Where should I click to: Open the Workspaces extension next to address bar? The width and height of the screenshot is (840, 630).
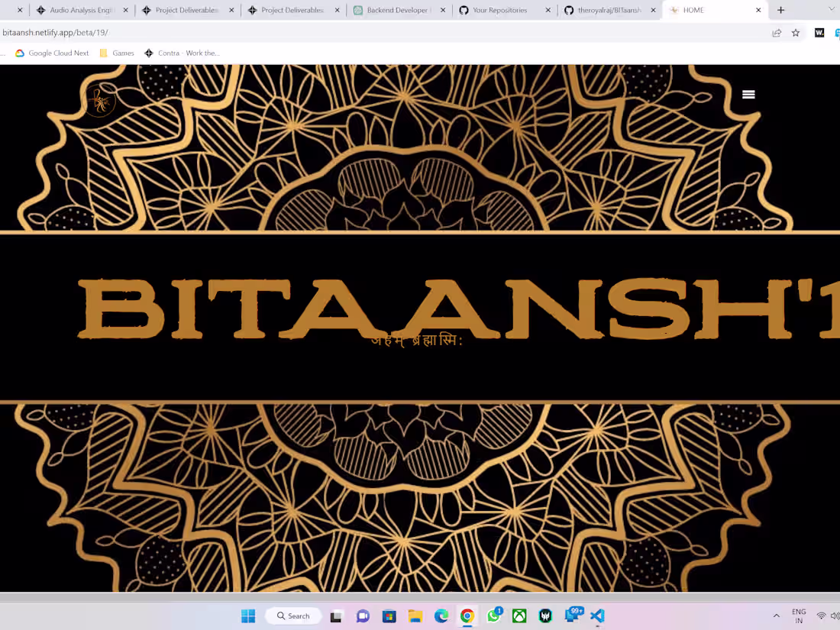[x=819, y=33]
